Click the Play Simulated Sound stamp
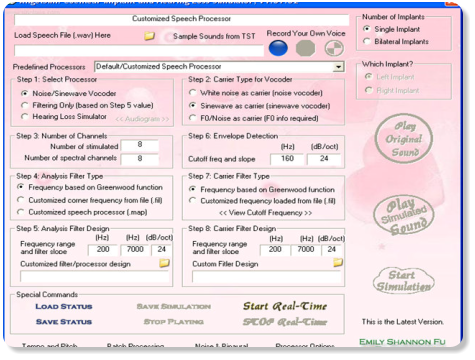This screenshot has width=475, height=360. click(404, 215)
